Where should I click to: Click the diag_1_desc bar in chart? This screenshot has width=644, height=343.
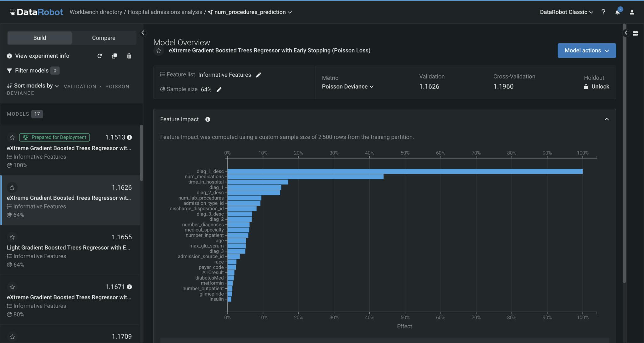[x=405, y=171]
